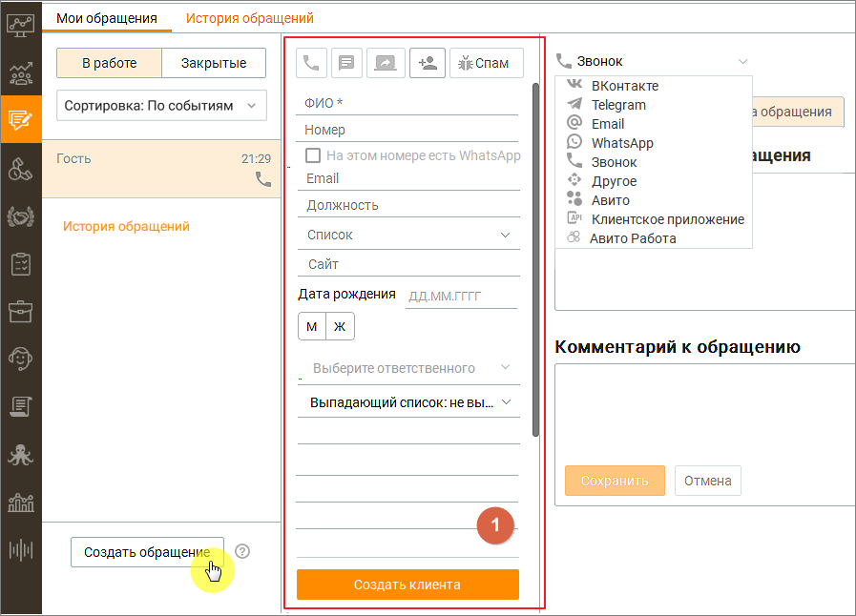Viewport: 856px width, 616px height.
Task: Click the Номер input field
Action: click(407, 130)
